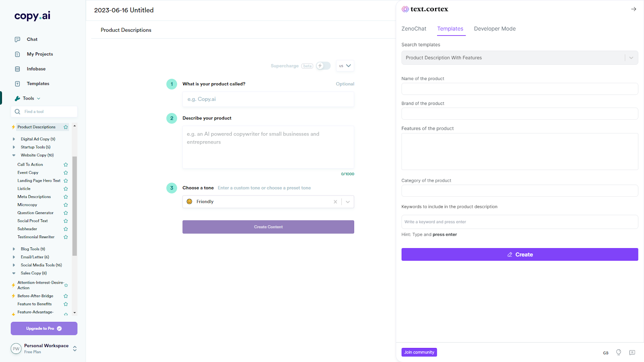This screenshot has height=362, width=644.
Task: Click Upgrade to Pro button
Action: click(44, 329)
